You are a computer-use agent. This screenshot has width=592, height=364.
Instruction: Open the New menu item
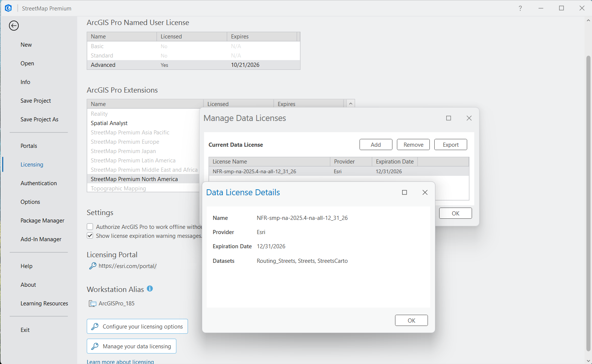(x=26, y=45)
